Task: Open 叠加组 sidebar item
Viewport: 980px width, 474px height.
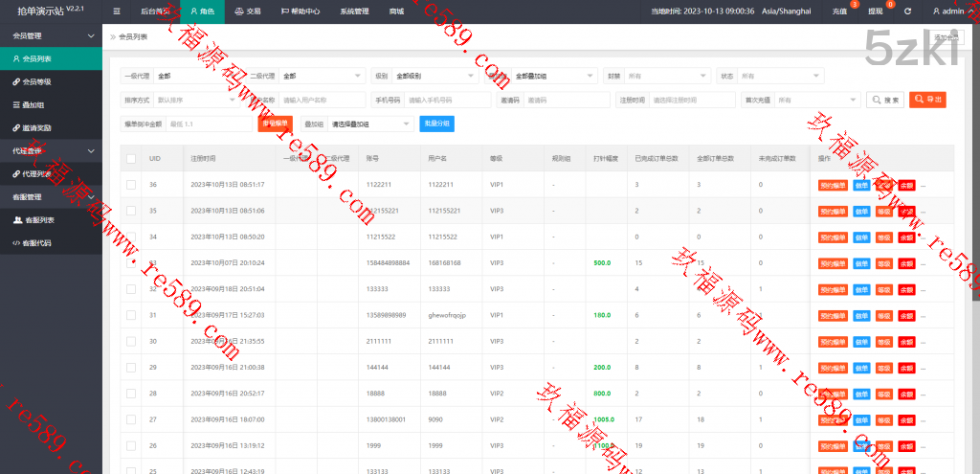Action: (33, 104)
